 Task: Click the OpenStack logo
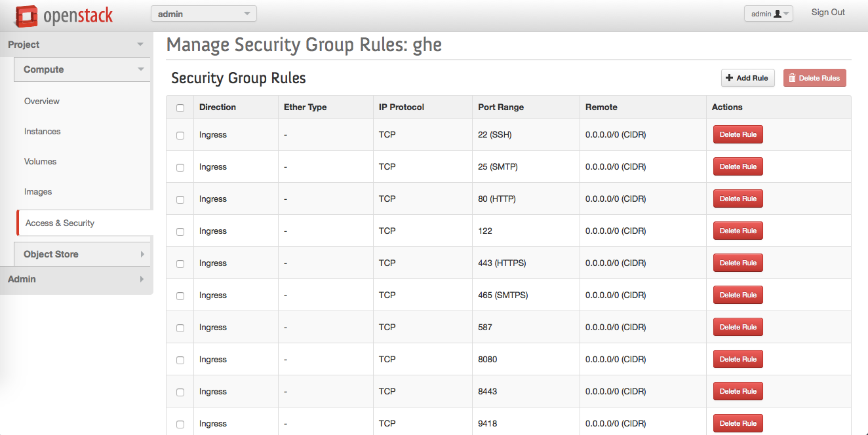[64, 16]
